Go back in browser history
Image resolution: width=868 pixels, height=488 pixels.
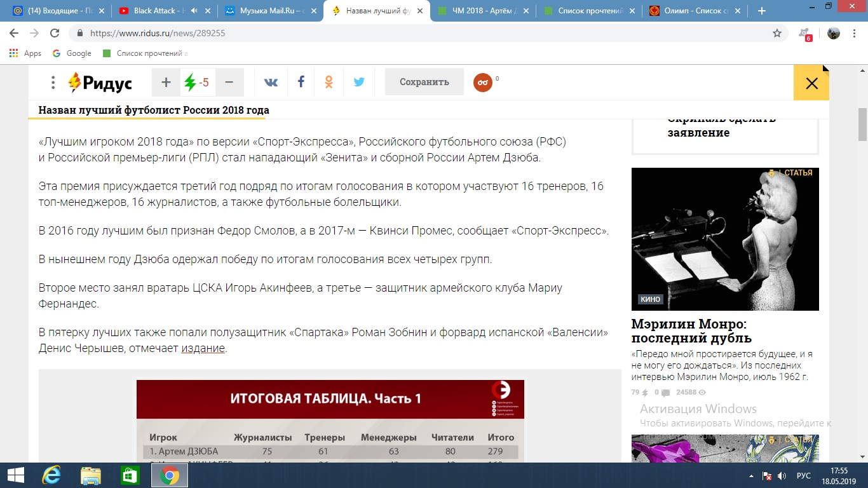(14, 33)
